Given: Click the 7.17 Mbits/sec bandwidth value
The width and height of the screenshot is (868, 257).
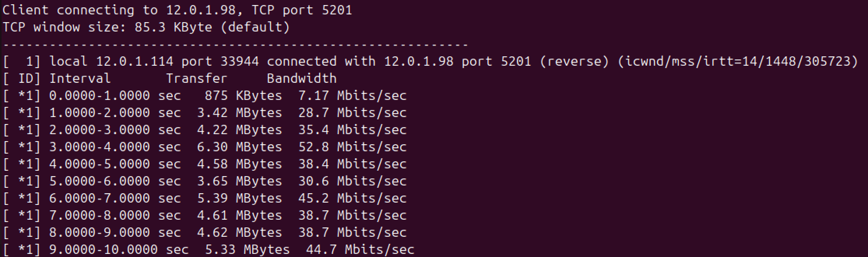Looking at the screenshot, I should (352, 96).
